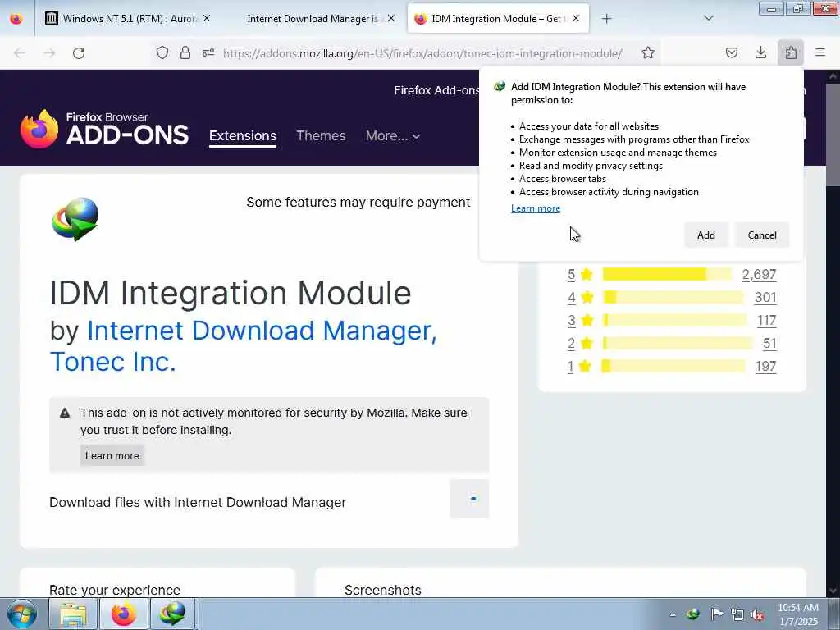Viewport: 840px width, 630px height.
Task: Click the loading install button placeholder
Action: coord(469,500)
